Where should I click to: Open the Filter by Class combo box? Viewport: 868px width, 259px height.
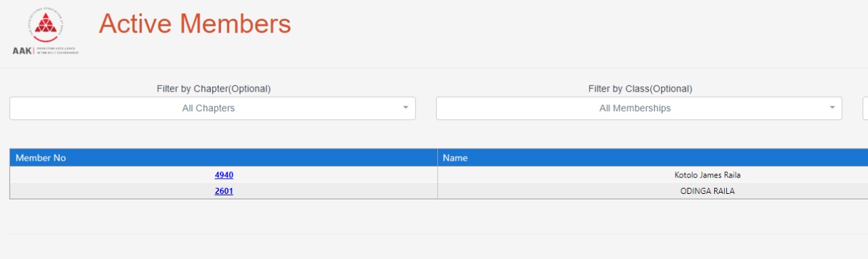coord(639,108)
